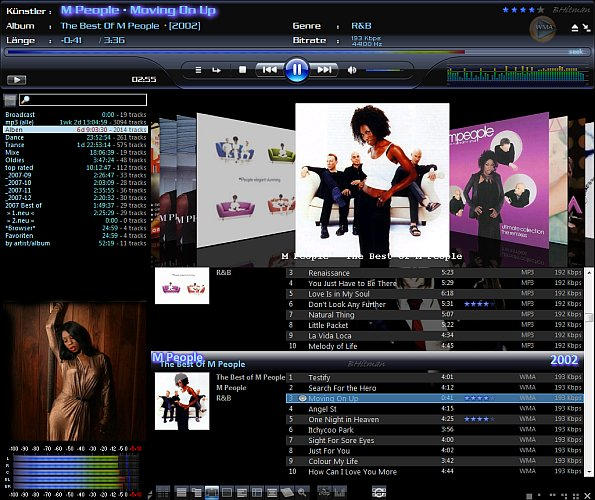Open the Favoriten playlist
The height and width of the screenshot is (500, 595).
(75, 236)
